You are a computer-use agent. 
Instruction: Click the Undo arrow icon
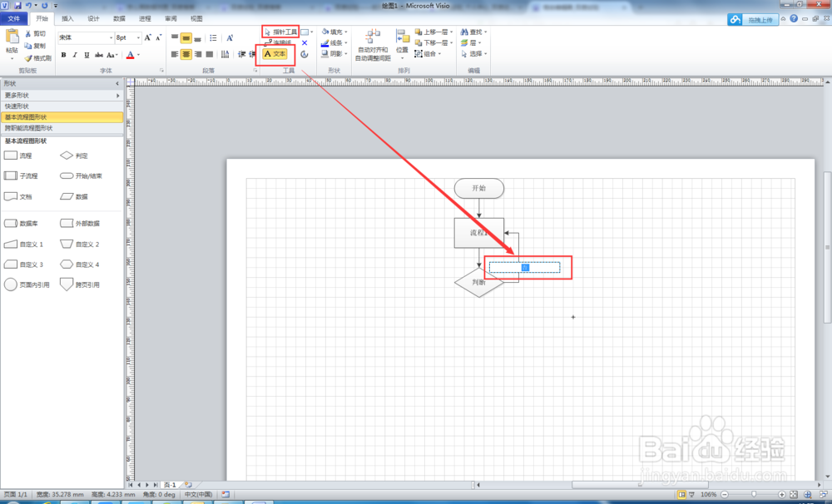[28, 5]
